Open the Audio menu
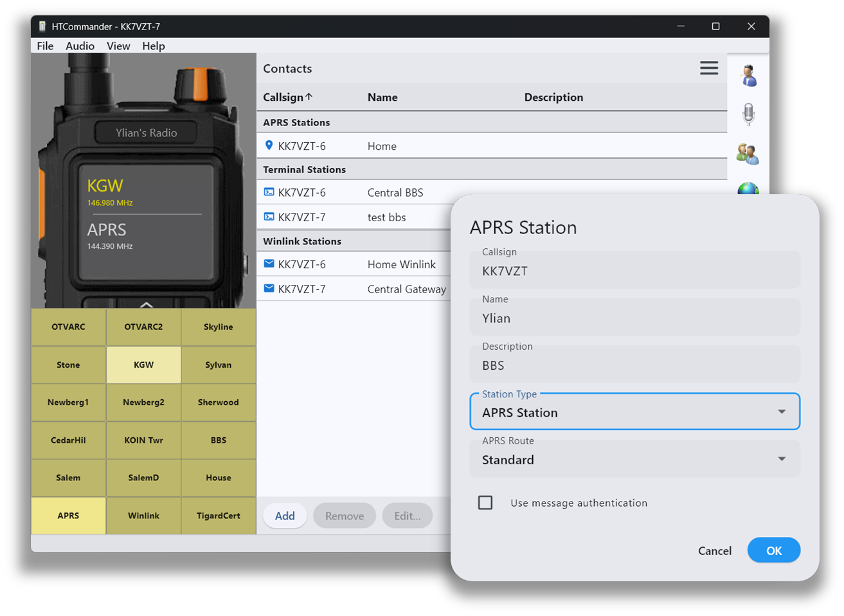Image resolution: width=844 pixels, height=616 pixels. click(80, 46)
